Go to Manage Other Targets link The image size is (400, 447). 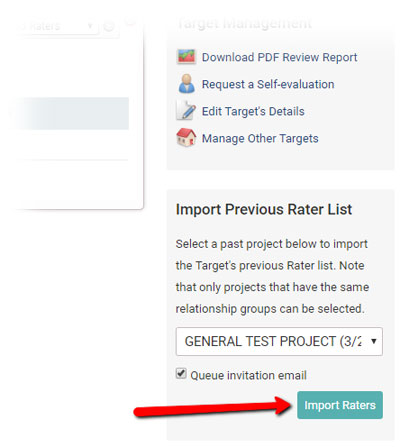(260, 138)
